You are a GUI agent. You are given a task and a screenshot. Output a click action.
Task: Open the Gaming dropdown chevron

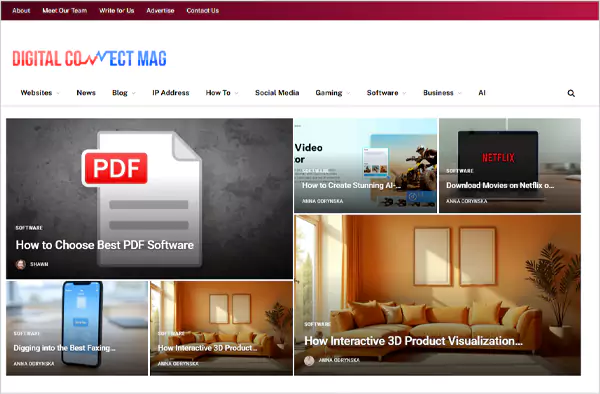348,93
